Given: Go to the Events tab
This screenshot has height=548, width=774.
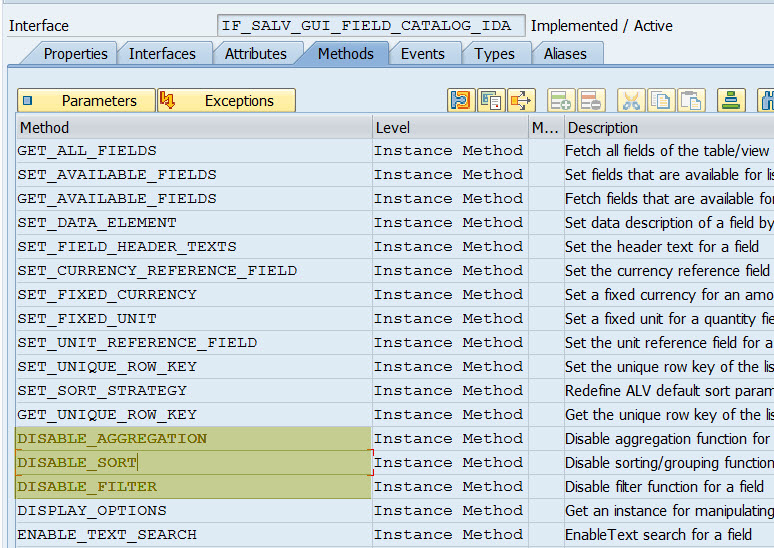Looking at the screenshot, I should tap(423, 53).
